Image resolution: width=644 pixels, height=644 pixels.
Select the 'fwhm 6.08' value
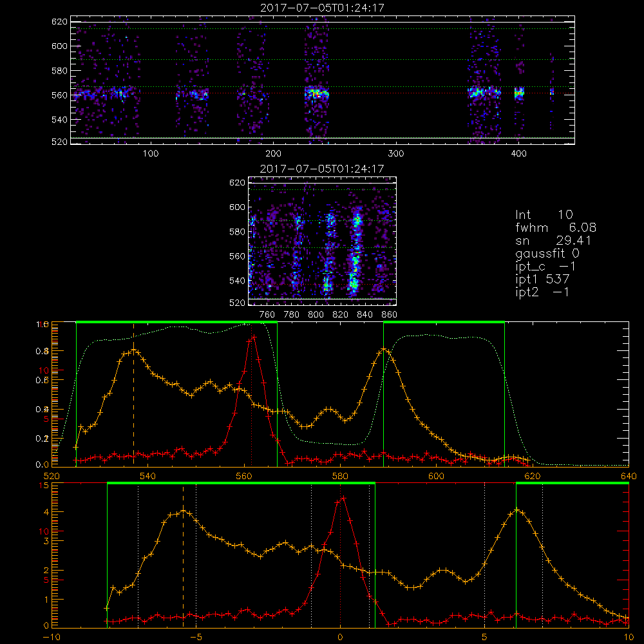556,227
